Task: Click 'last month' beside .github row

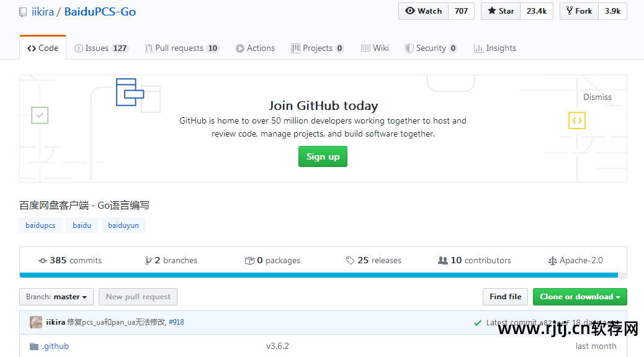Action: [596, 346]
